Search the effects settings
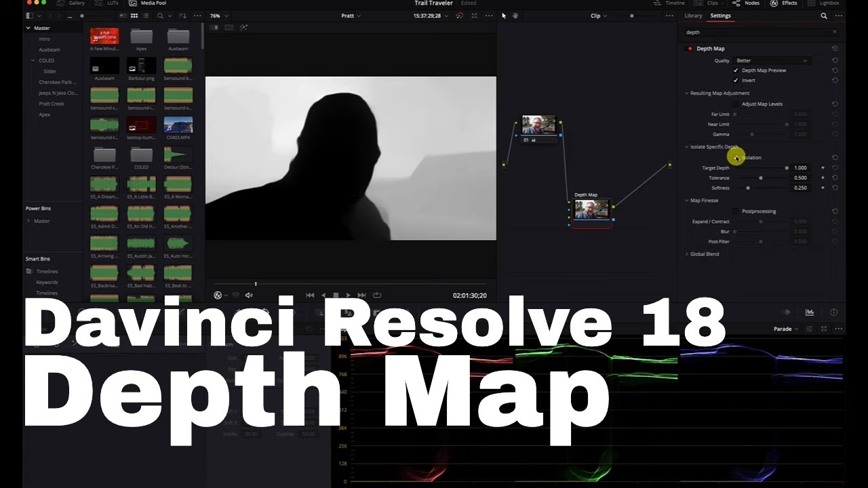Screen dimensions: 868x488 [824, 16]
